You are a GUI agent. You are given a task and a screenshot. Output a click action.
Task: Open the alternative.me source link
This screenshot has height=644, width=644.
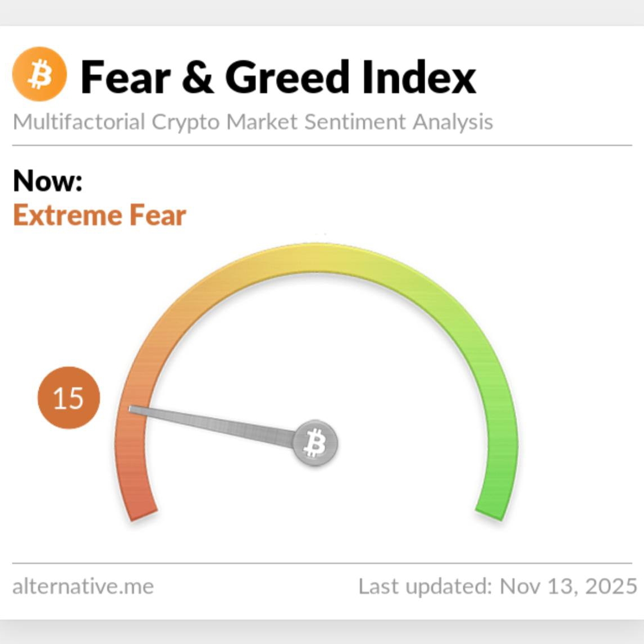[x=83, y=586]
